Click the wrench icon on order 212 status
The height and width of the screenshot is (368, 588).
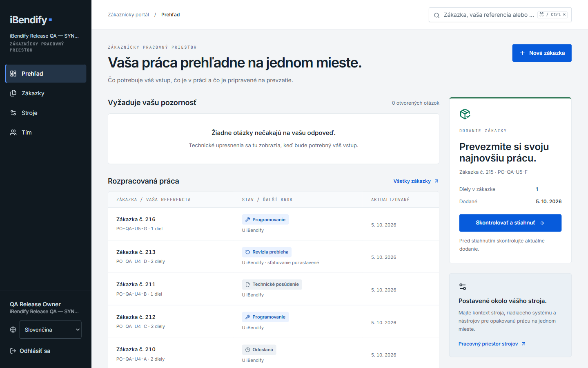(x=247, y=317)
